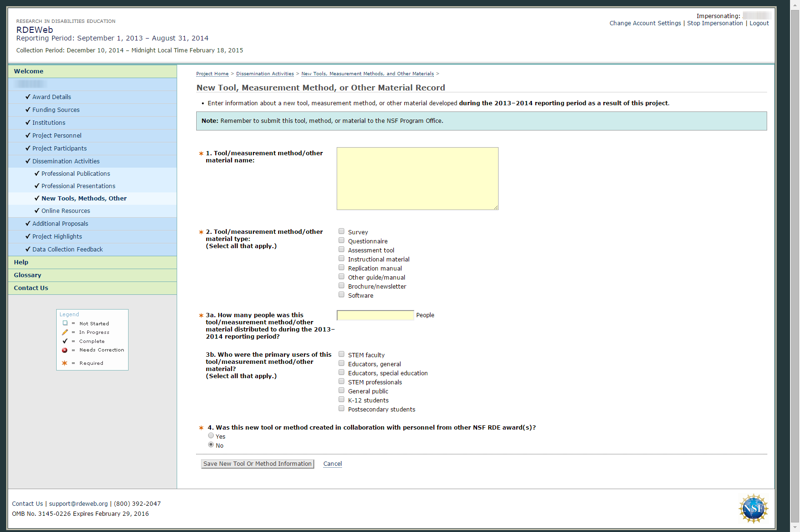This screenshot has height=532, width=800.
Task: Click the pencil In Progress legend icon
Action: tap(65, 332)
